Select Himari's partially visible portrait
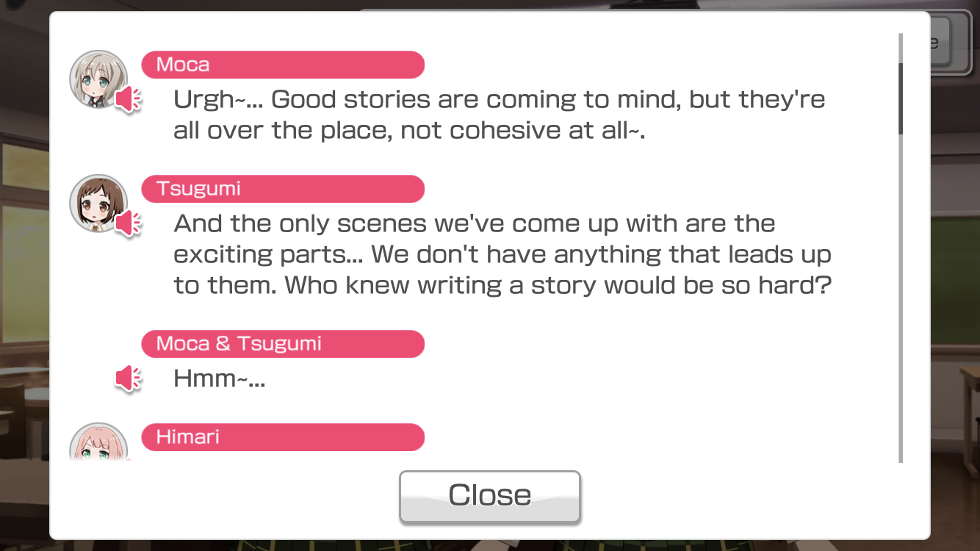The image size is (980, 551). (98, 443)
